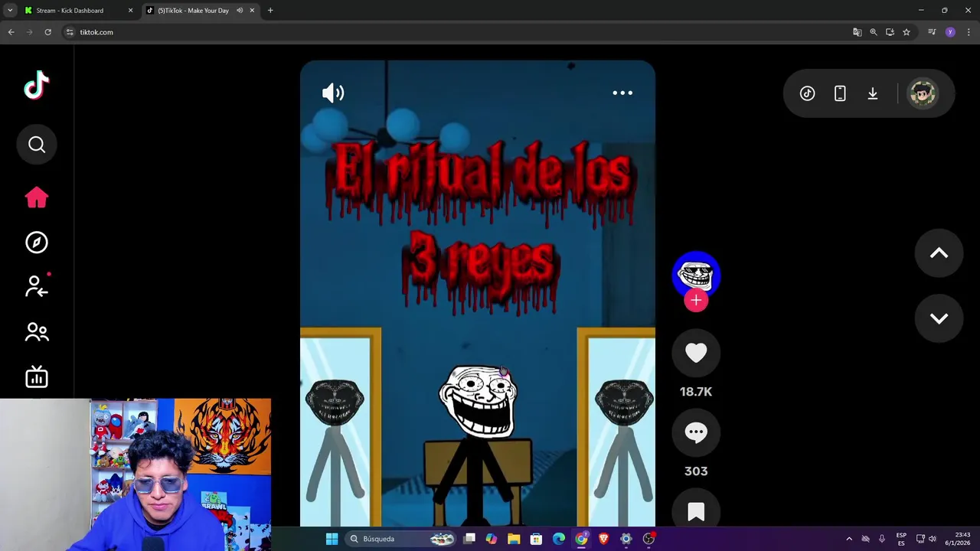Open Copilot from the taskbar
Image resolution: width=980 pixels, height=551 pixels.
pos(492,539)
